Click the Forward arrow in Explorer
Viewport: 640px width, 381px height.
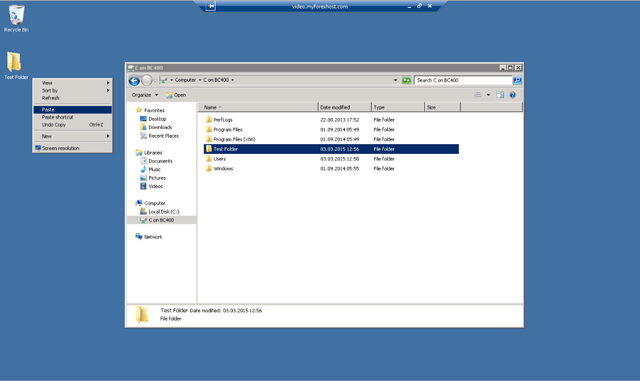pos(147,81)
